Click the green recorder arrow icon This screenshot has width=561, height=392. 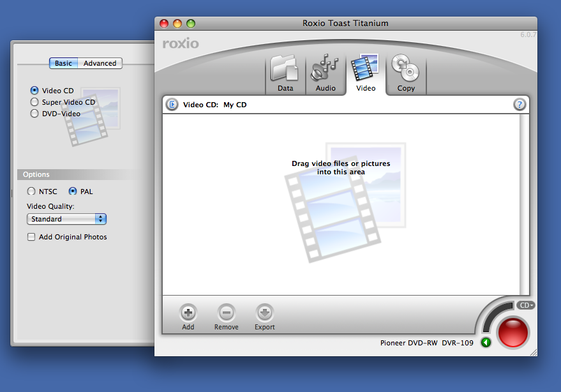pyautogui.click(x=486, y=343)
